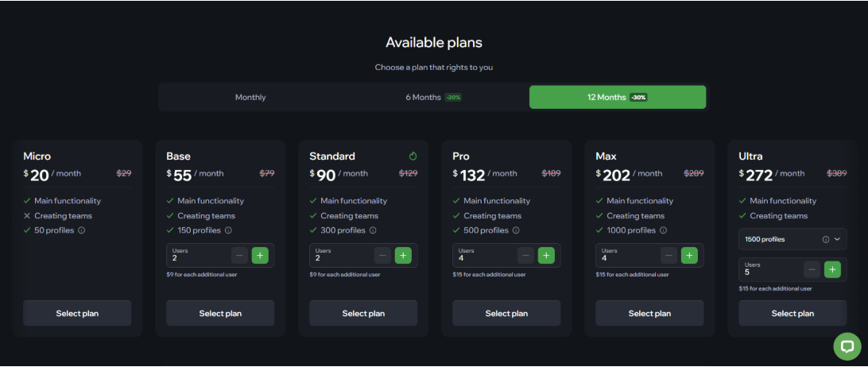Click info icon in 1500 profiles dropdown
Screen dimensions: 868x367
click(825, 240)
